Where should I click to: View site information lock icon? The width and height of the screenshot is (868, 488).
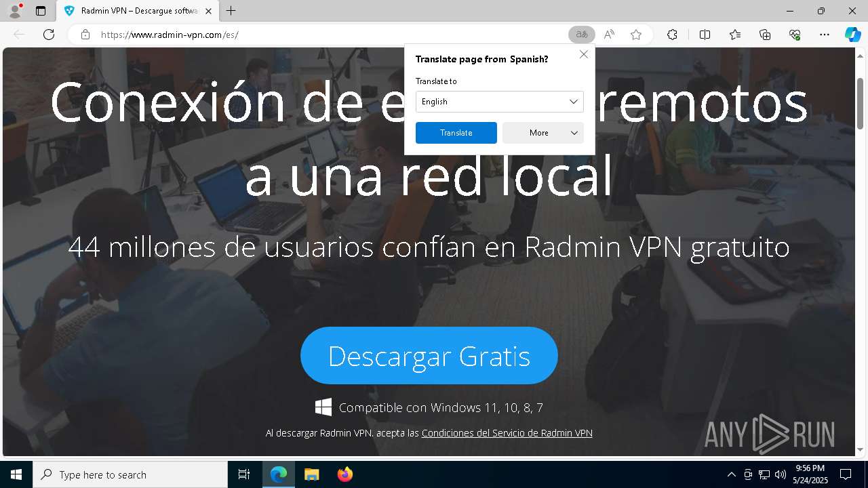point(85,35)
